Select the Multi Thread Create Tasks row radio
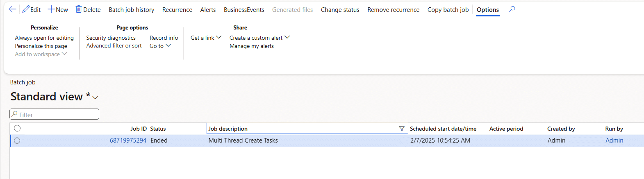 coord(17,140)
